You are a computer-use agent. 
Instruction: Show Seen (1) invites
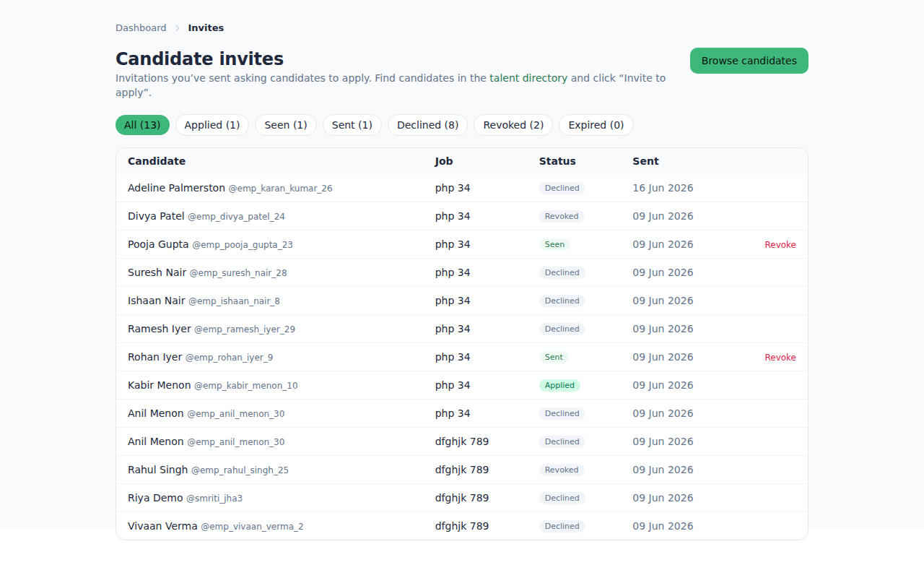pyautogui.click(x=286, y=125)
